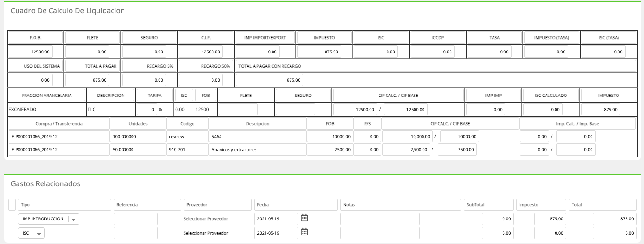
Task: Select the description cell 5464
Action: coord(257,136)
